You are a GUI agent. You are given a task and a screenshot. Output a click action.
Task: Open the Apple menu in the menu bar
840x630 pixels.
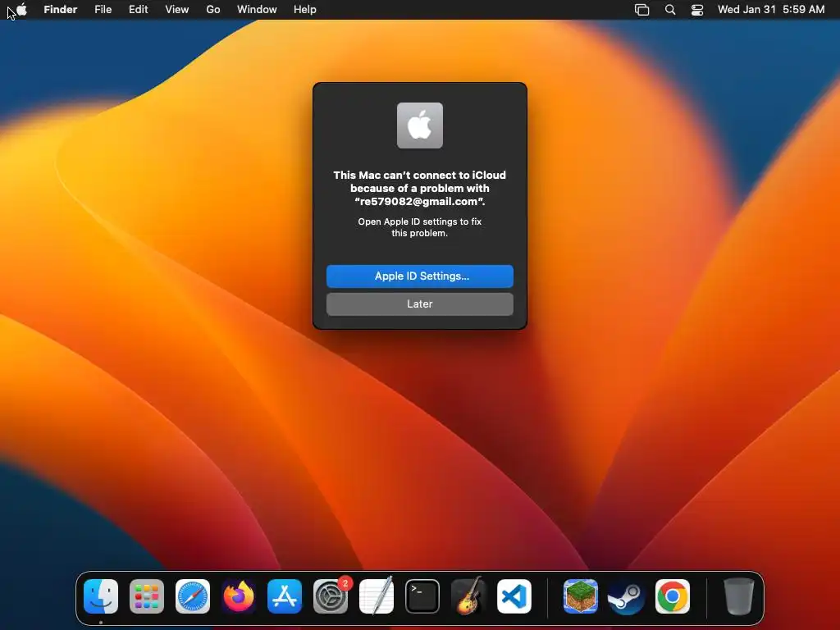(x=21, y=9)
